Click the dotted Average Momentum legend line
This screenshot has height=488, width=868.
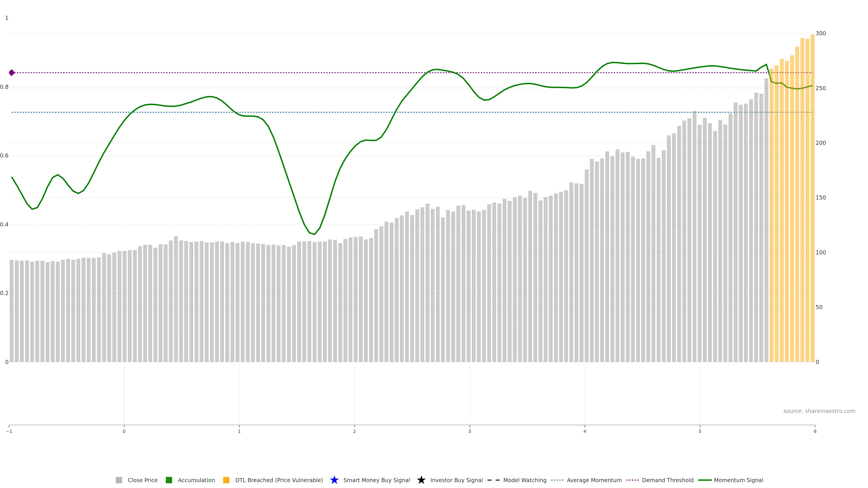pos(557,480)
